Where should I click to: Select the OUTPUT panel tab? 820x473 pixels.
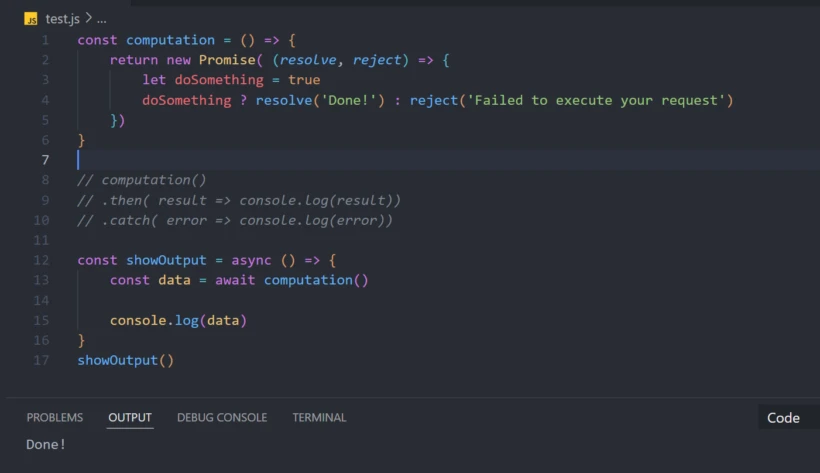[x=130, y=417]
